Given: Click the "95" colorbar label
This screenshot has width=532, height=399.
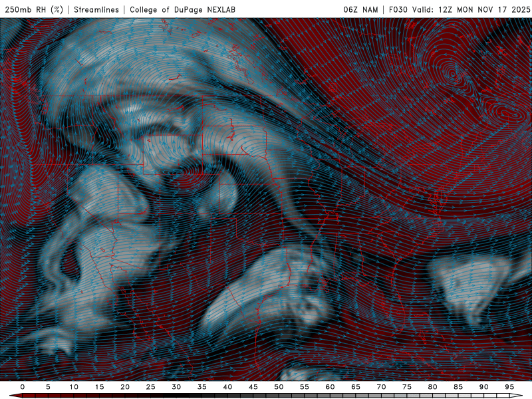Looking at the screenshot, I should point(509,387).
